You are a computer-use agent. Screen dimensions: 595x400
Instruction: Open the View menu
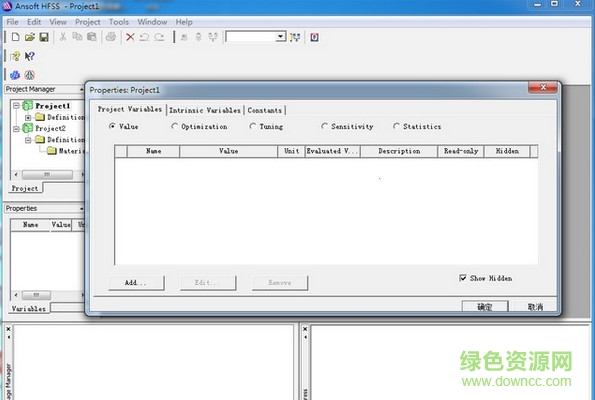click(x=58, y=22)
